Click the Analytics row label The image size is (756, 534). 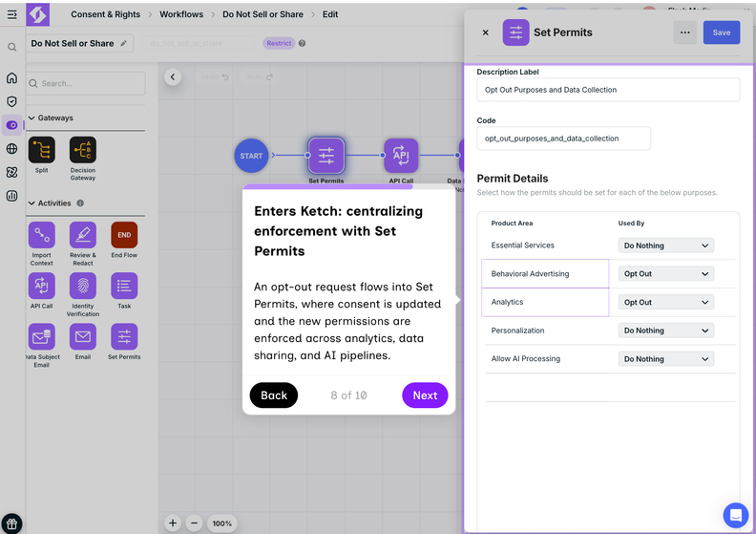[x=507, y=302]
